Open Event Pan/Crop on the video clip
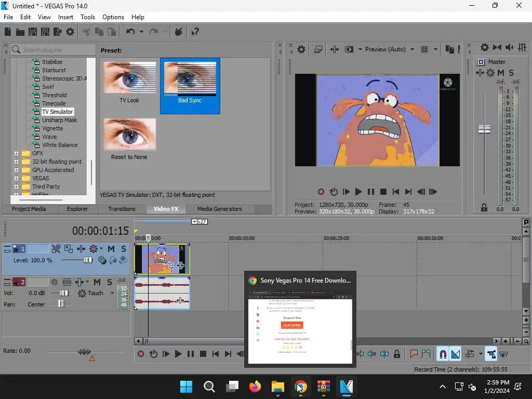This screenshot has height=399, width=532. tap(171, 265)
